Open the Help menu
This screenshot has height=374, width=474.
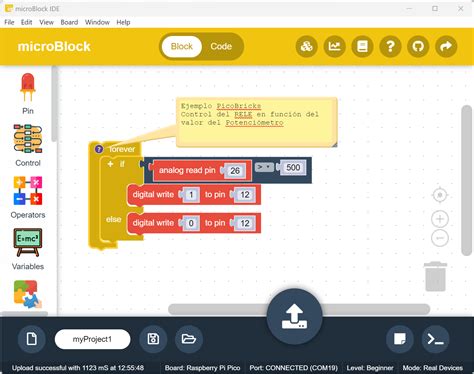(x=123, y=22)
